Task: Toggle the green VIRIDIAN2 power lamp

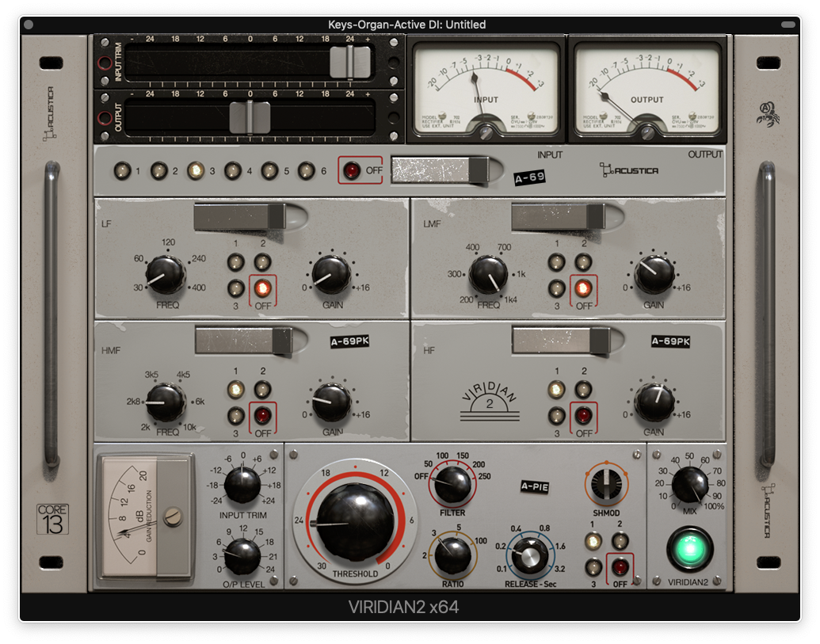Action: (x=690, y=550)
